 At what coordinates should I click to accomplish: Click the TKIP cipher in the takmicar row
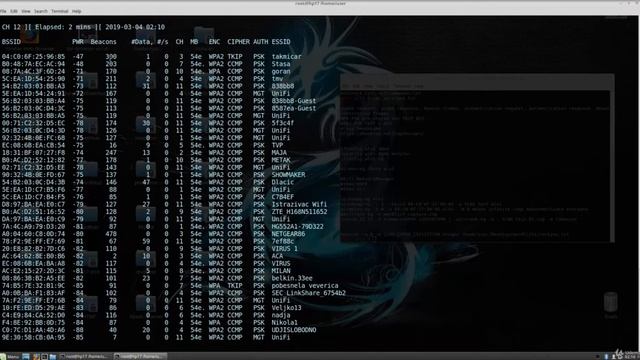(x=235, y=57)
